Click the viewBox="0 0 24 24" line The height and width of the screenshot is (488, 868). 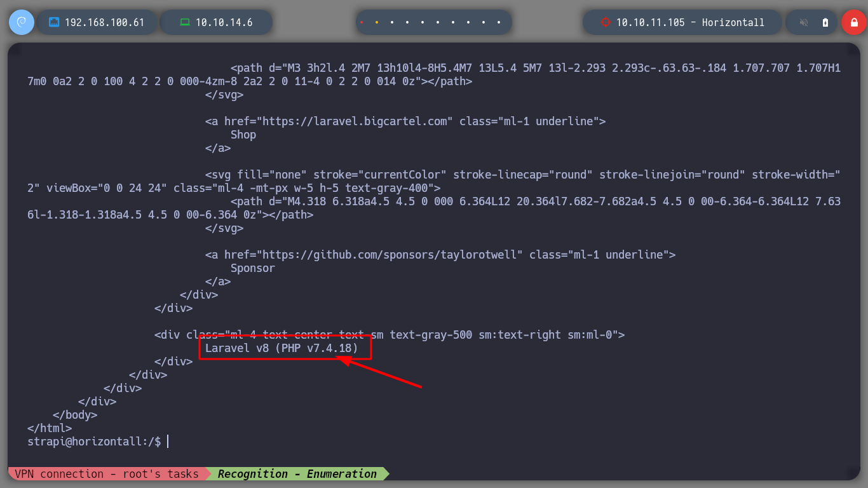(234, 188)
